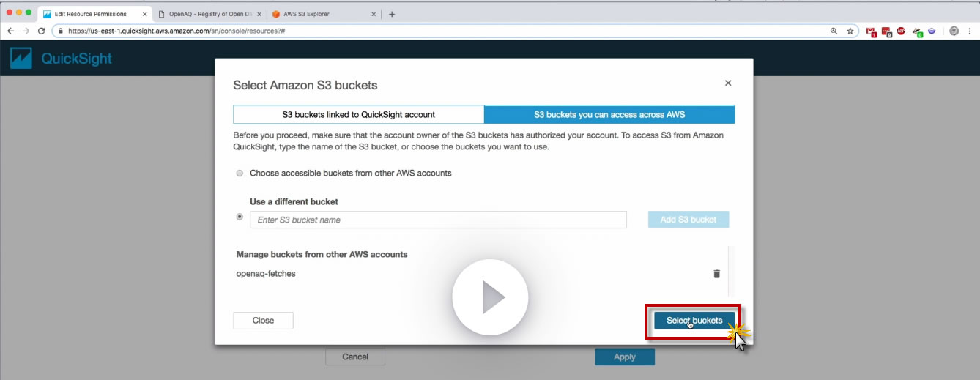Close the Edit Resource Permissions tab
The height and width of the screenshot is (380, 980).
click(x=144, y=14)
